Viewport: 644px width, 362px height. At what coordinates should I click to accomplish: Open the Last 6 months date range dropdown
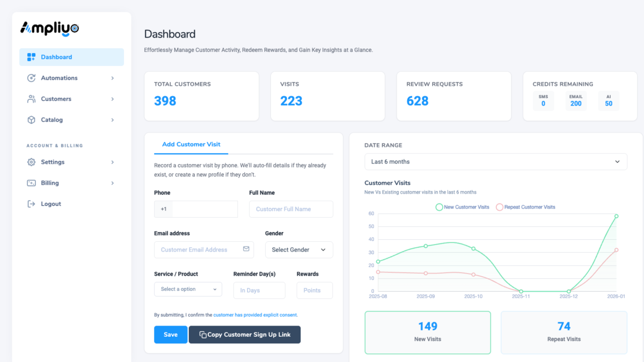click(495, 161)
